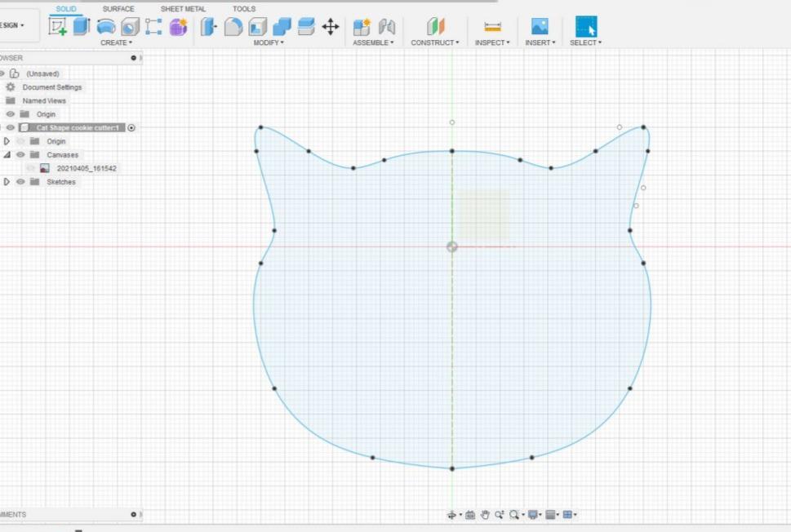Open the ASSEMBLE dropdown menu

[x=373, y=43]
